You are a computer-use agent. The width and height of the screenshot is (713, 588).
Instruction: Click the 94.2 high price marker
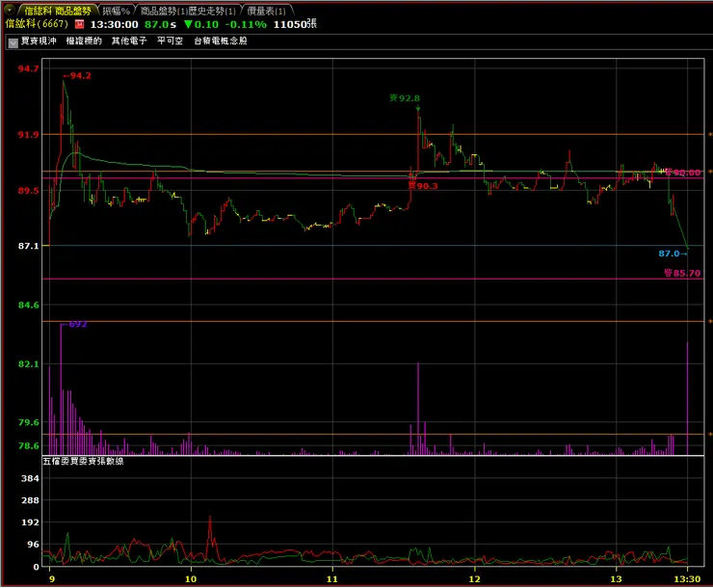77,75
